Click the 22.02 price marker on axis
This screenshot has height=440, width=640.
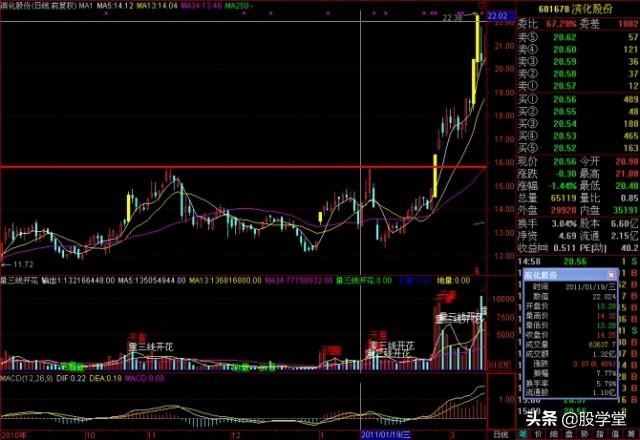497,17
